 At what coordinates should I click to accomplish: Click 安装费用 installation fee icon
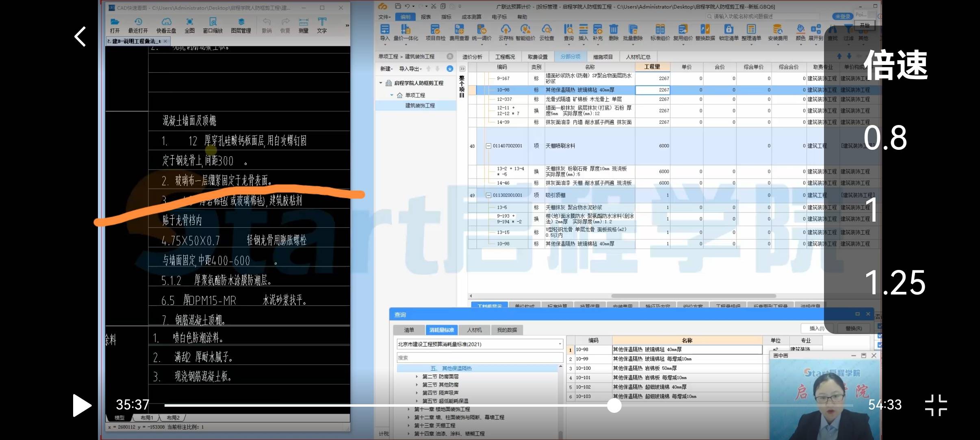pos(778,32)
